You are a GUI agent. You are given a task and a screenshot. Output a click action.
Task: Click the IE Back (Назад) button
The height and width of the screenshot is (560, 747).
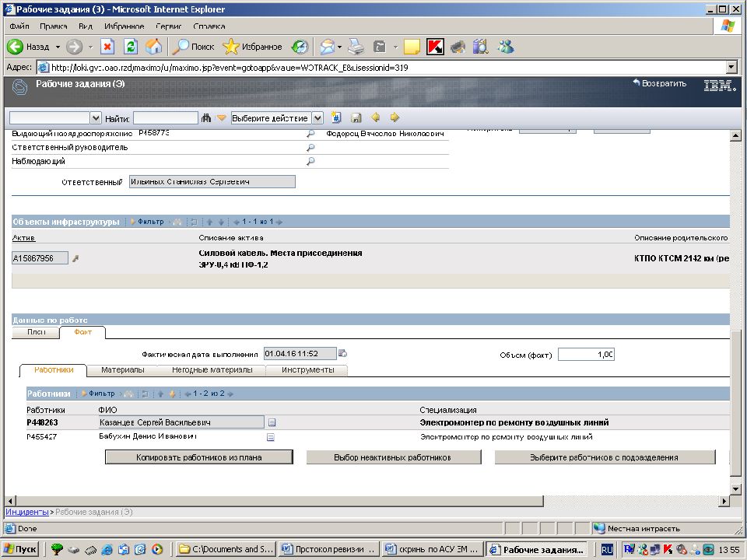28,47
